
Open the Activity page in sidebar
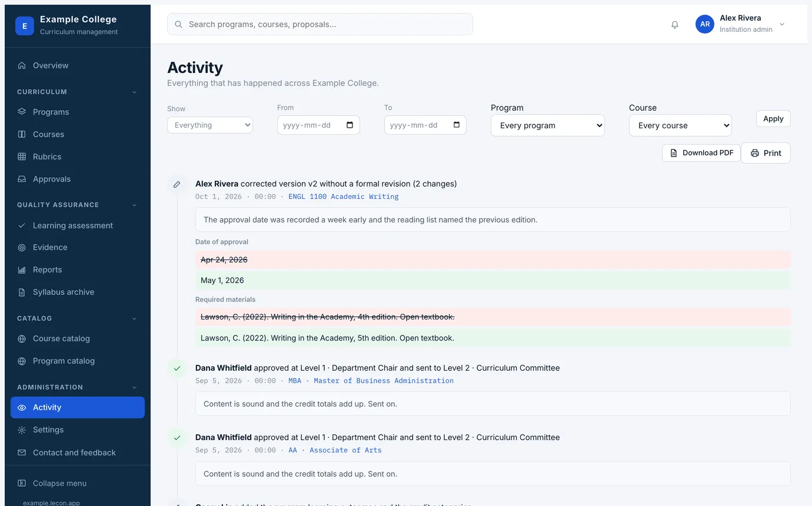pyautogui.click(x=78, y=407)
